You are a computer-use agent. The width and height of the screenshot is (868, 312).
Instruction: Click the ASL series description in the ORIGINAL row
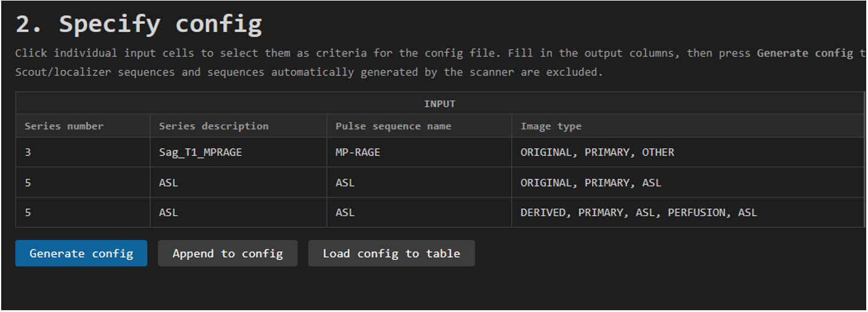(x=238, y=182)
